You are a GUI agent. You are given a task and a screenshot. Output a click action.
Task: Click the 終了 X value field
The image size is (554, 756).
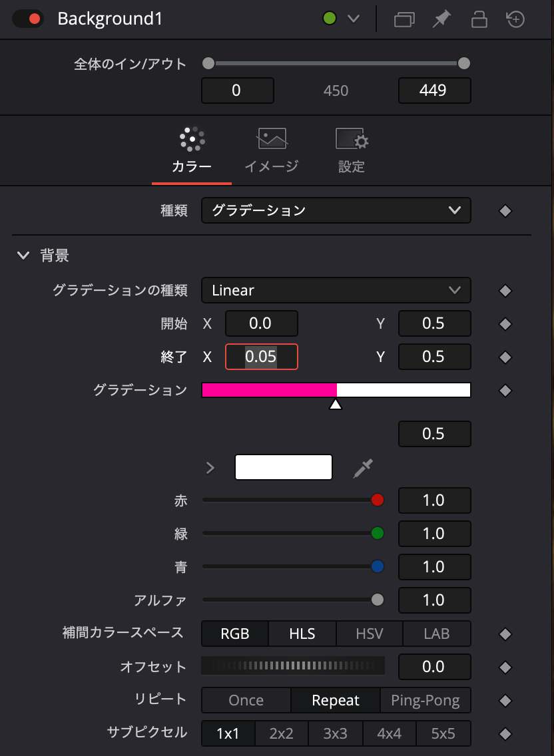(261, 357)
